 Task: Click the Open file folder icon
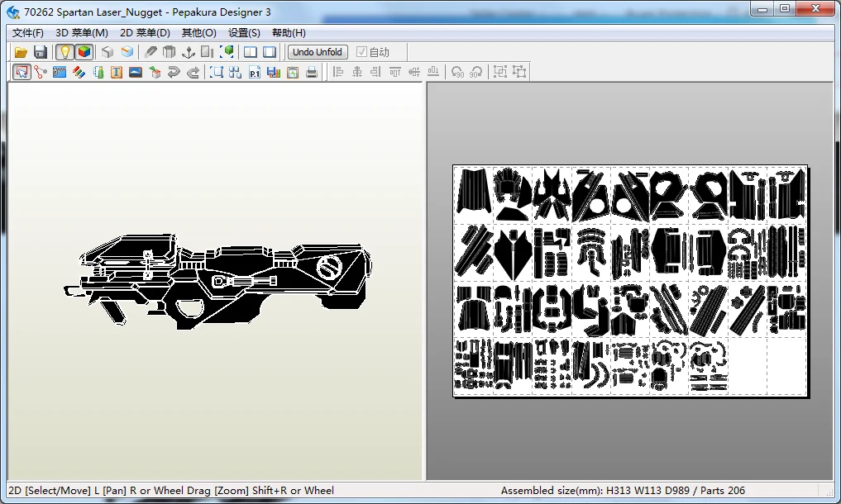point(21,52)
